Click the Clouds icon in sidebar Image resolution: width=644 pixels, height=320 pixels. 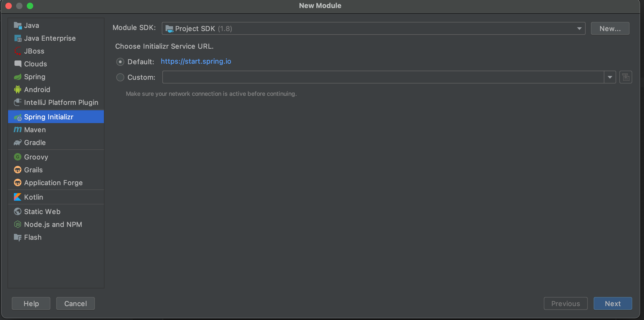coord(18,64)
